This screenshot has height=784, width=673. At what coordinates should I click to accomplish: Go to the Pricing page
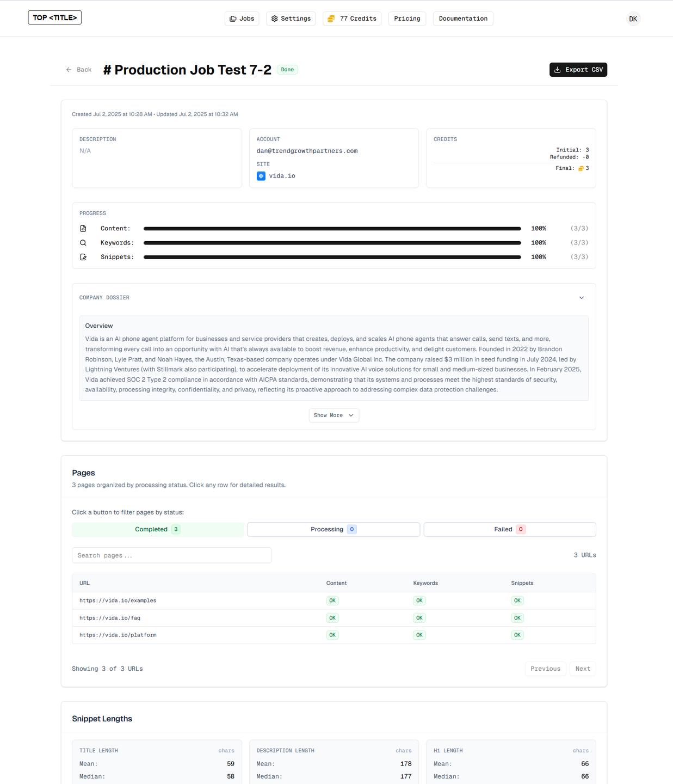(x=407, y=19)
